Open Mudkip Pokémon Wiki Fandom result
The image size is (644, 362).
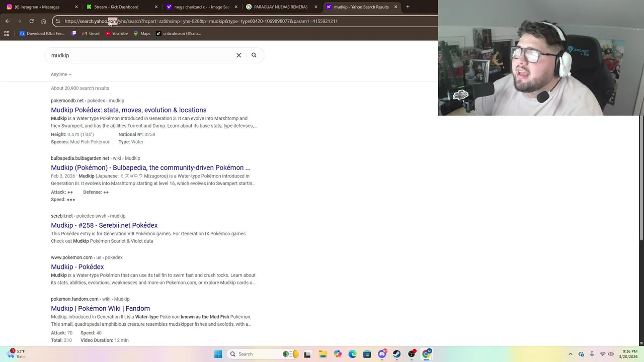coord(100,309)
